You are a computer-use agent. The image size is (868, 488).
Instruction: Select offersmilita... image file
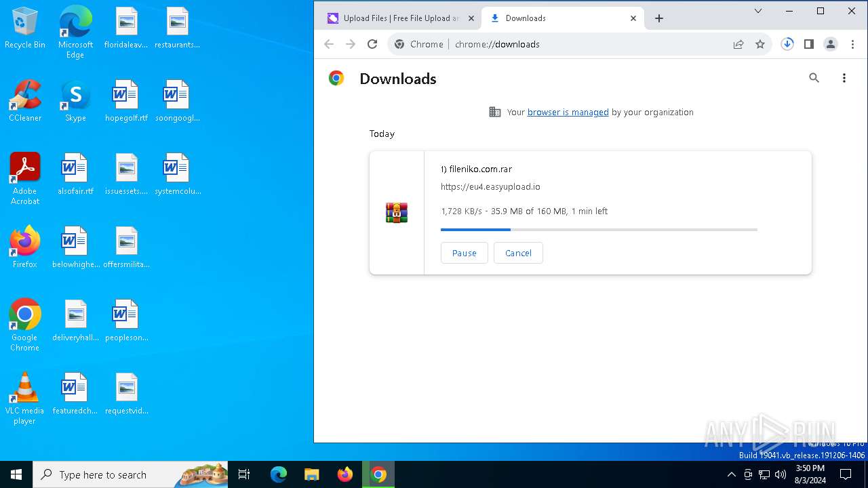point(126,247)
